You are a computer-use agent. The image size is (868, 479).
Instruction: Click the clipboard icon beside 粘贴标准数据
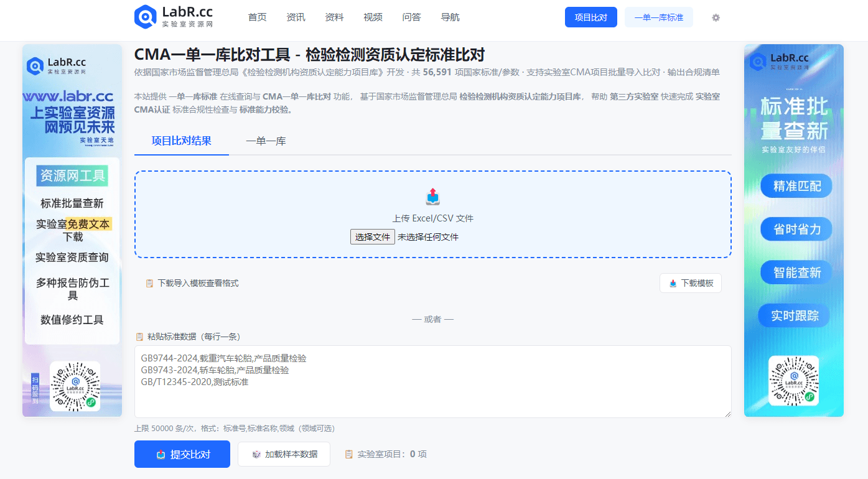coord(139,337)
